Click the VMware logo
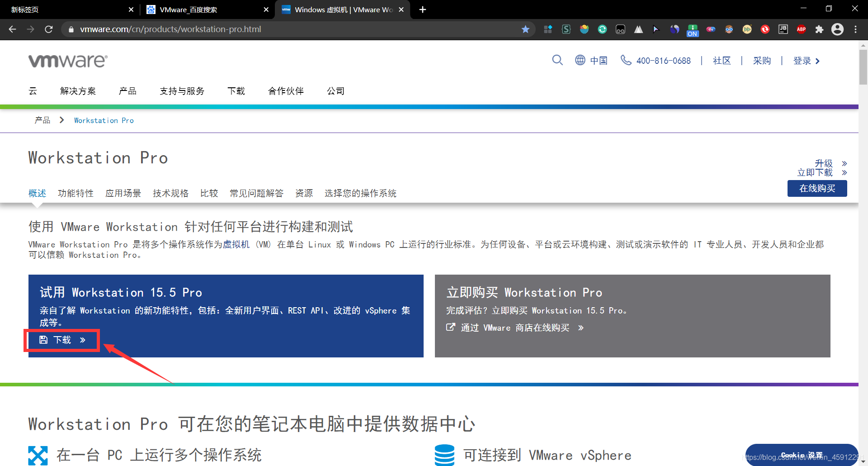 click(68, 61)
